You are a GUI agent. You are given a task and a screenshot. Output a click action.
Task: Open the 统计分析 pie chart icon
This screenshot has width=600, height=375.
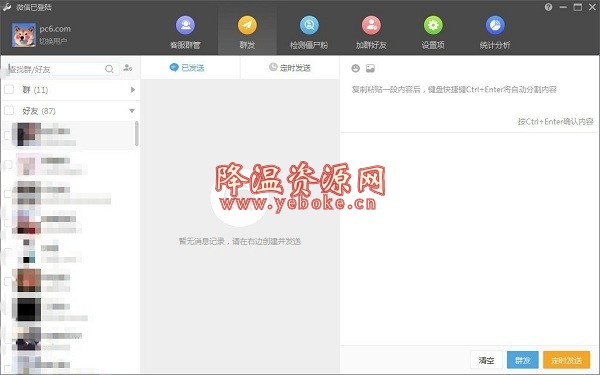coord(495,25)
